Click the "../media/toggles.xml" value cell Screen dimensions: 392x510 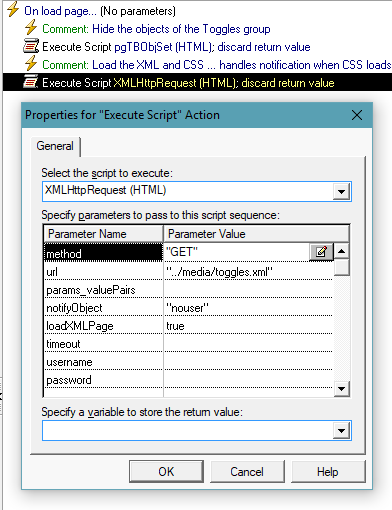click(x=248, y=272)
